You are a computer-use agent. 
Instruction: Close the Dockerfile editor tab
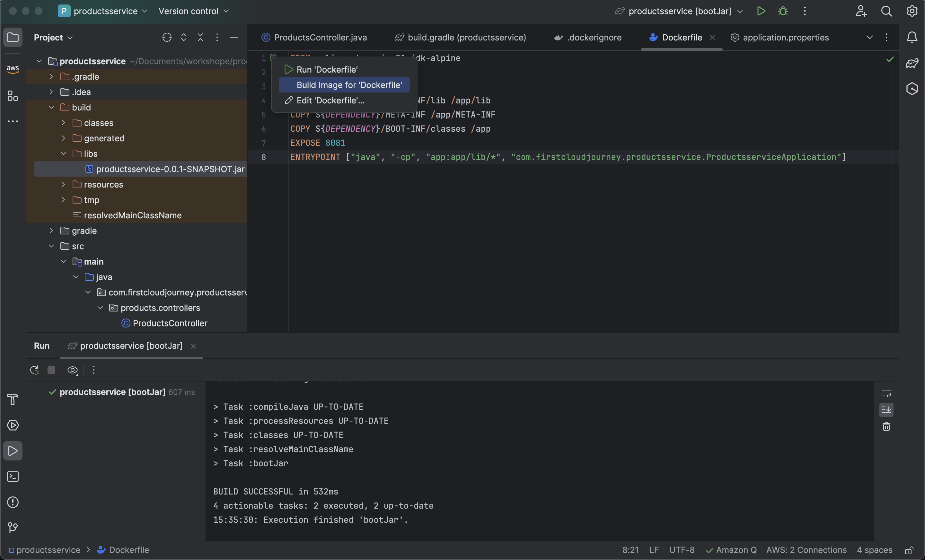coord(712,37)
